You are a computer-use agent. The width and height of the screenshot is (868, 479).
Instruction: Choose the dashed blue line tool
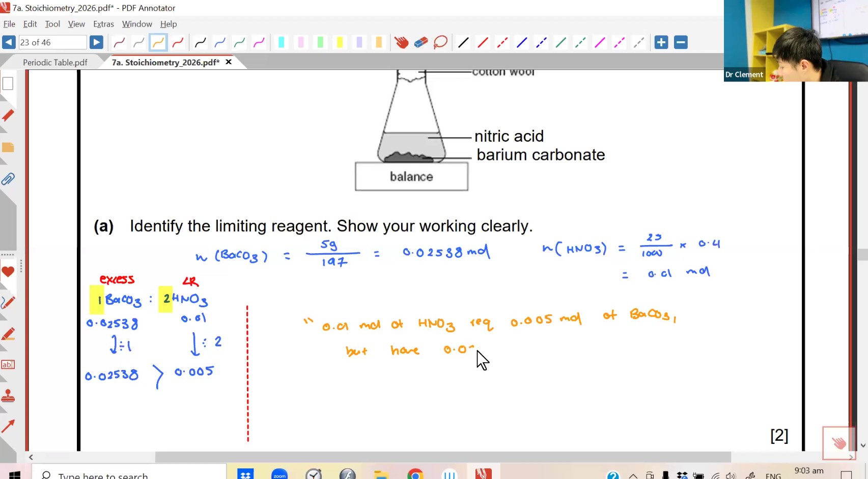541,42
